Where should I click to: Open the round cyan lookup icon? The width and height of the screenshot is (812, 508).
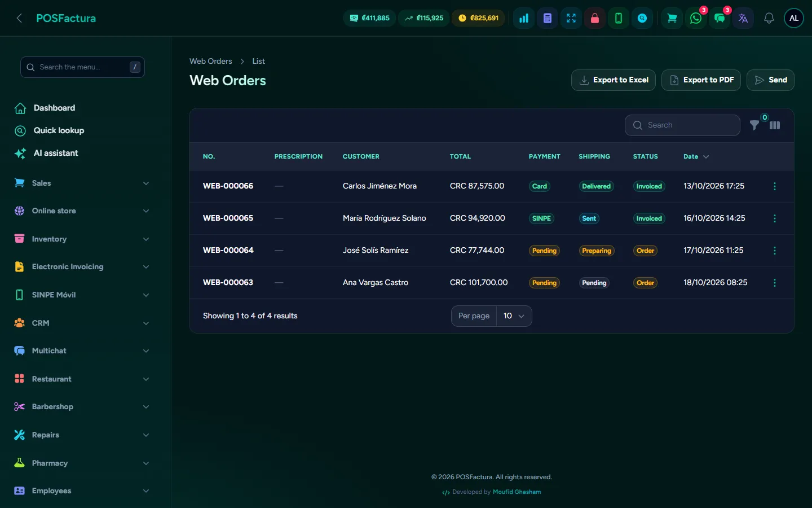[x=642, y=18]
